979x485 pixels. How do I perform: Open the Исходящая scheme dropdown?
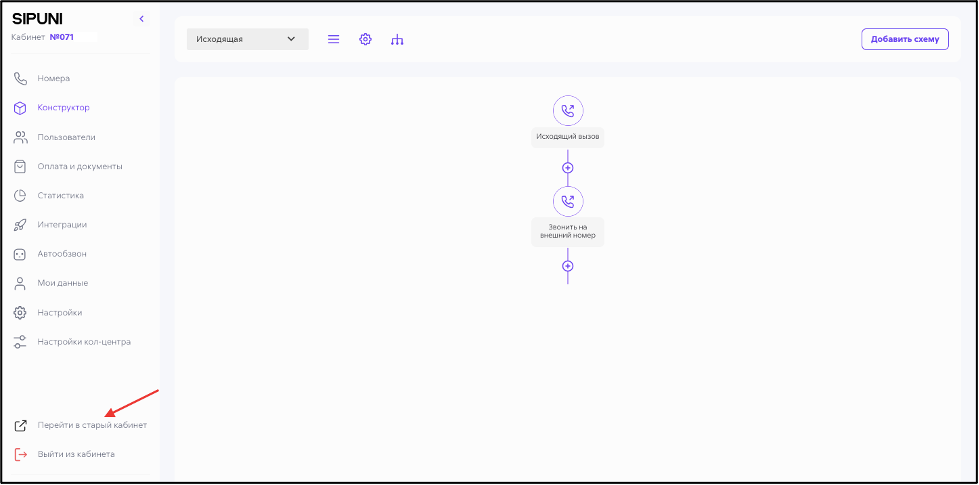(x=247, y=39)
